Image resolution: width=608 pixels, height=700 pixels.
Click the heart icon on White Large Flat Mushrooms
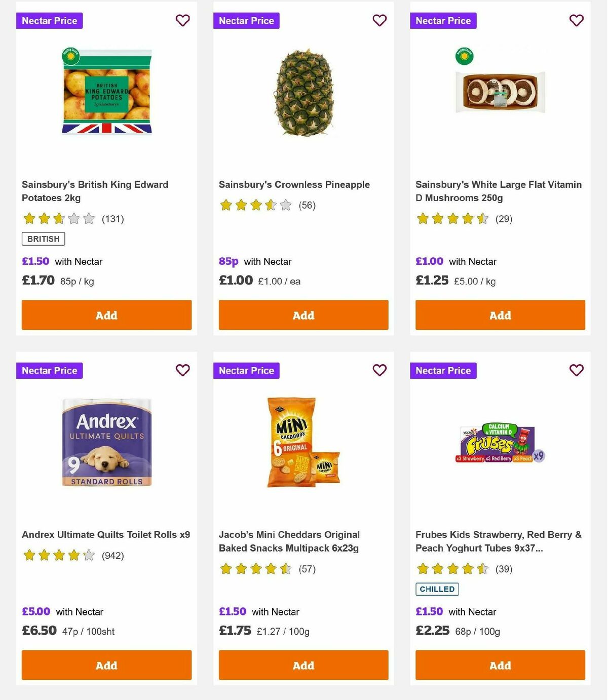click(576, 21)
